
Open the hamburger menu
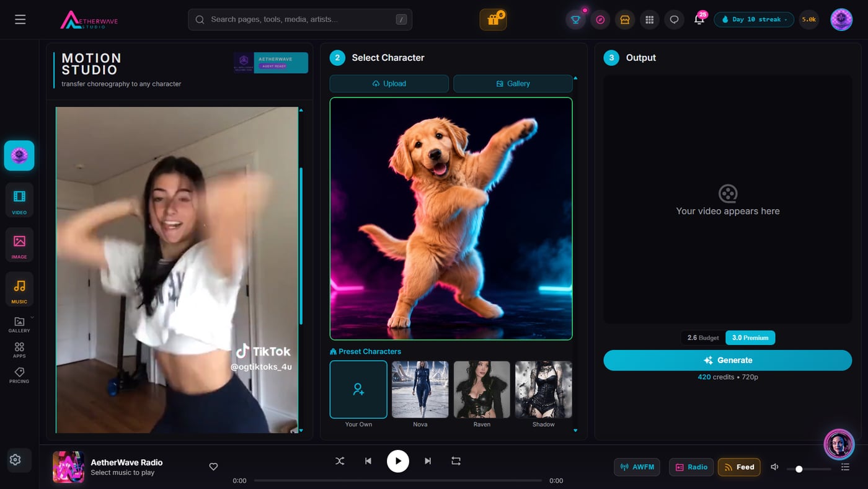[x=20, y=20]
